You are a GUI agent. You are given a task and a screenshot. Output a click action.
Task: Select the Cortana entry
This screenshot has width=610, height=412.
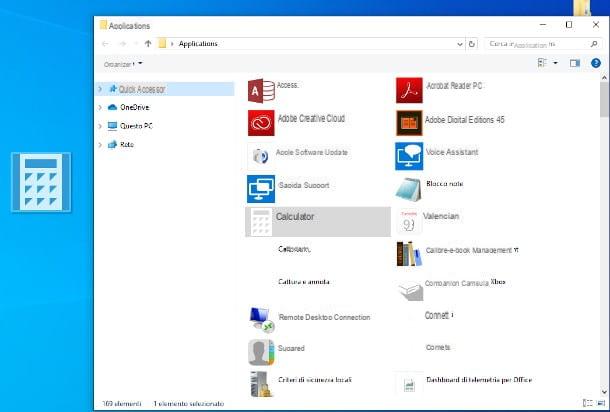coord(438,347)
